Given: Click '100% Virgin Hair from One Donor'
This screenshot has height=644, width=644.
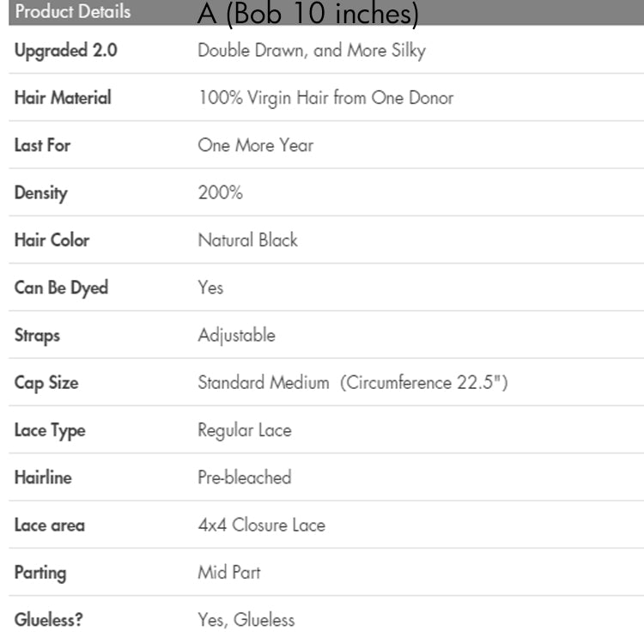Looking at the screenshot, I should coord(325,98).
